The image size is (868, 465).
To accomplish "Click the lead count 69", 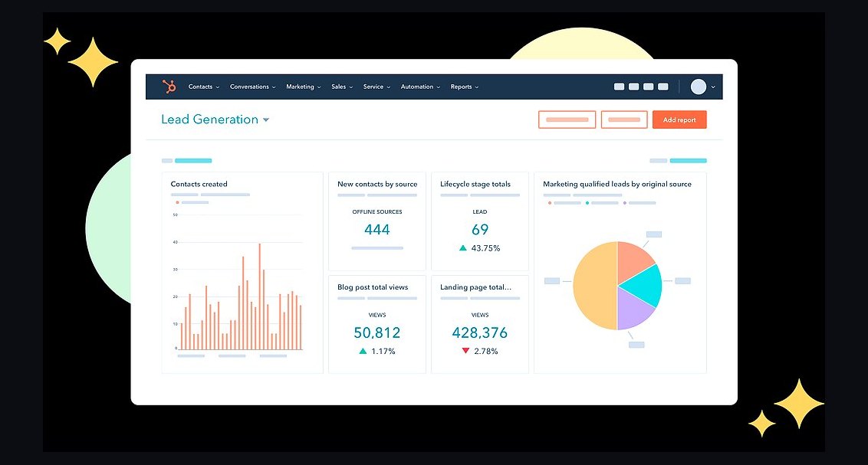I will pyautogui.click(x=480, y=230).
